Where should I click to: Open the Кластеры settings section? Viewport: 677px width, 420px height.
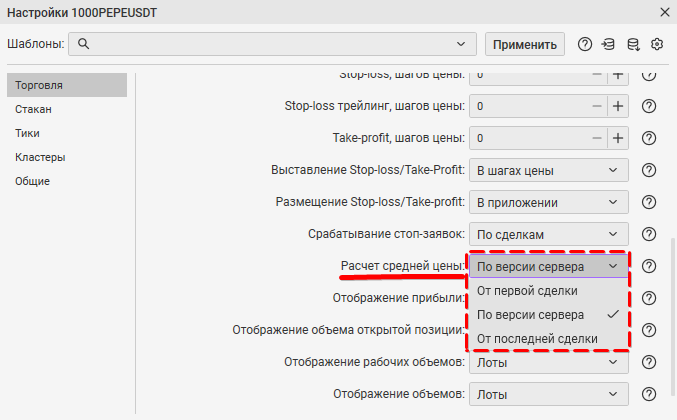click(40, 157)
